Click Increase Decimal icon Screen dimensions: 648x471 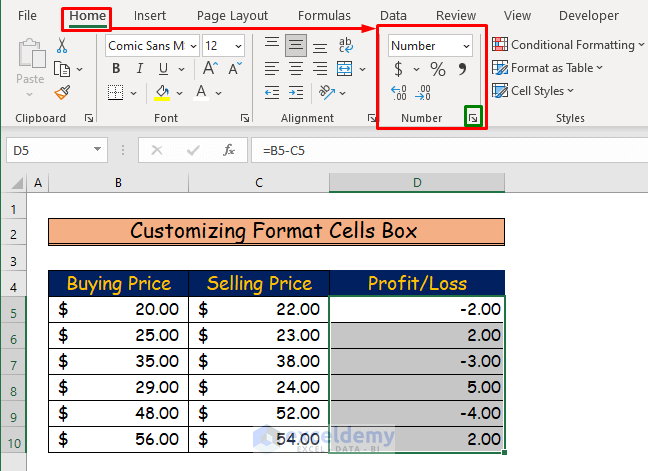pos(399,93)
